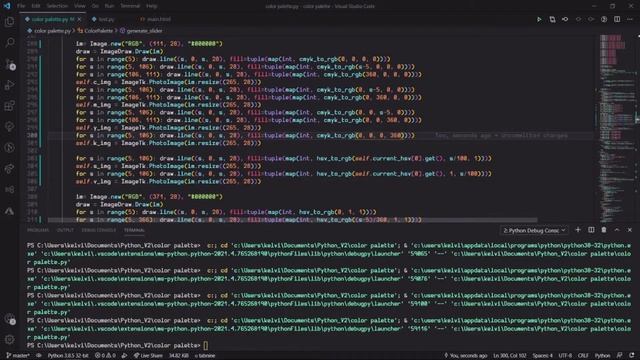Open the Search view in activity bar
This screenshot has width=640, height=360.
pos(9,42)
